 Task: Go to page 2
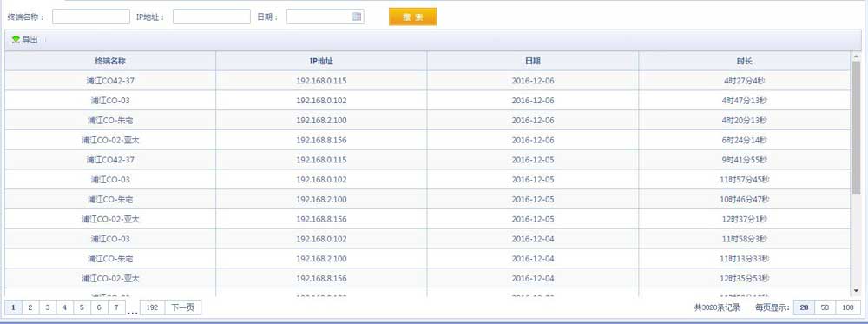click(30, 307)
